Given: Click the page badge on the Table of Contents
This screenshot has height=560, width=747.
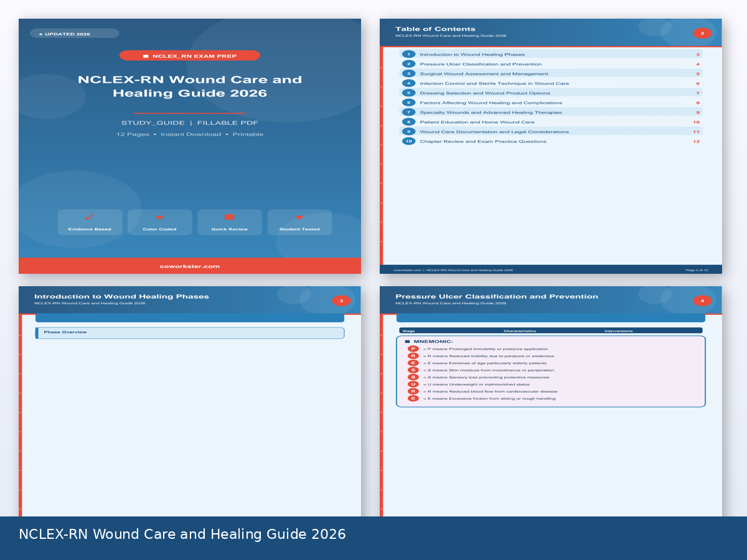Looking at the screenshot, I should point(702,33).
